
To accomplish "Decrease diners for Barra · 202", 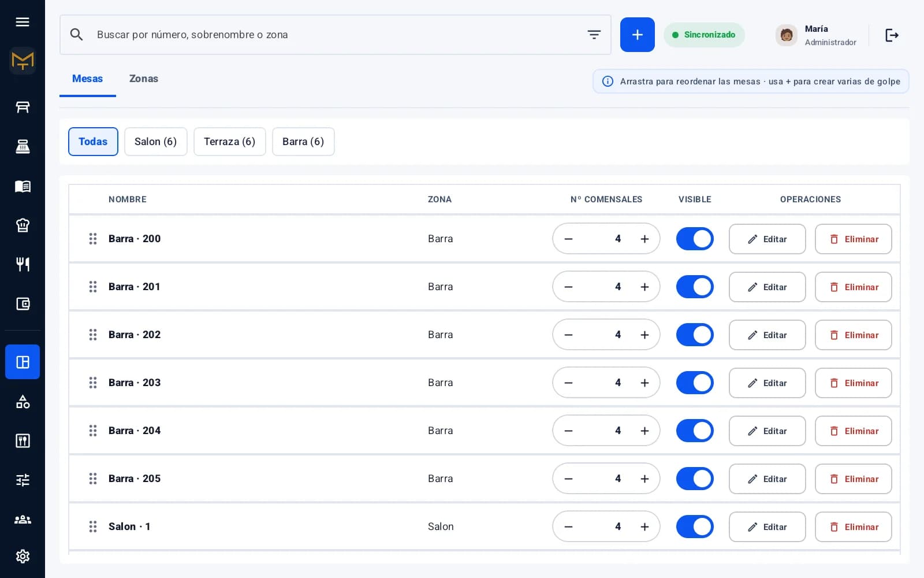I will [x=568, y=335].
